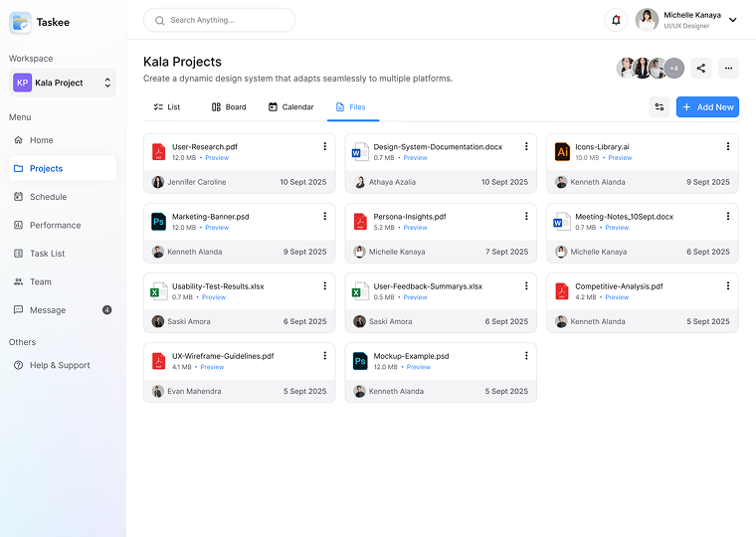
Task: Open kebab menu for Competitive-Analysis.pdf
Action: coord(728,285)
